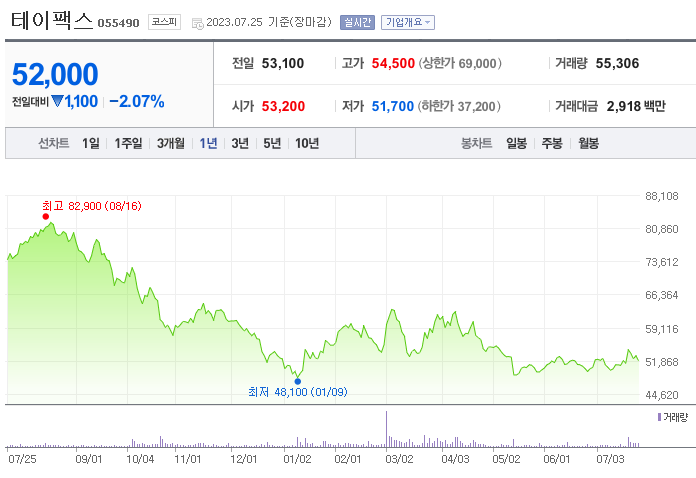Click the 거래량 value 55,306
This screenshot has height=478, width=696.
617,63
